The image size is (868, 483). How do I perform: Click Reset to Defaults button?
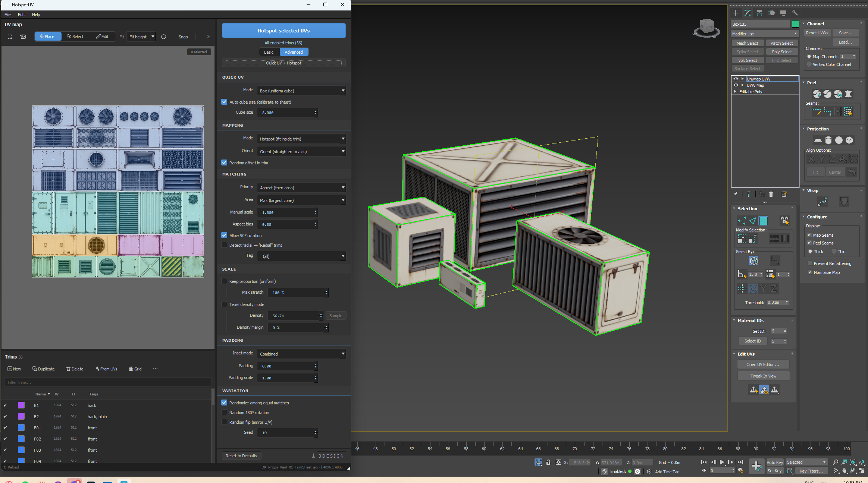[241, 456]
